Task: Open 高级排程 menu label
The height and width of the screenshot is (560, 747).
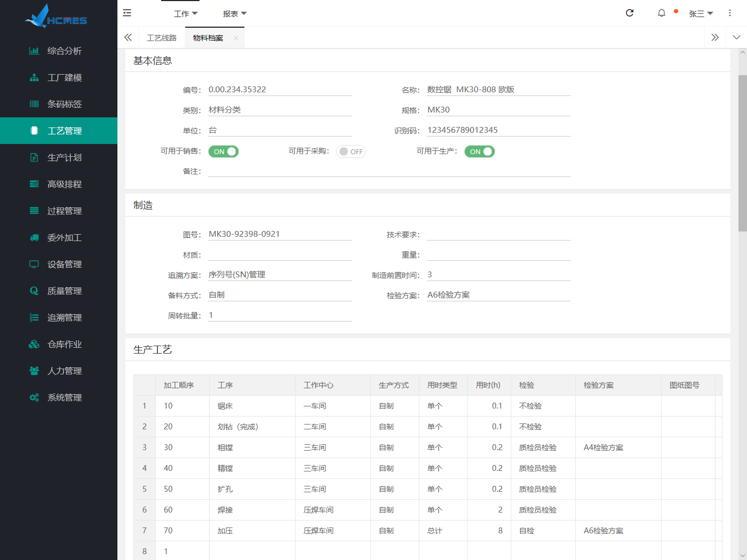Action: [65, 184]
